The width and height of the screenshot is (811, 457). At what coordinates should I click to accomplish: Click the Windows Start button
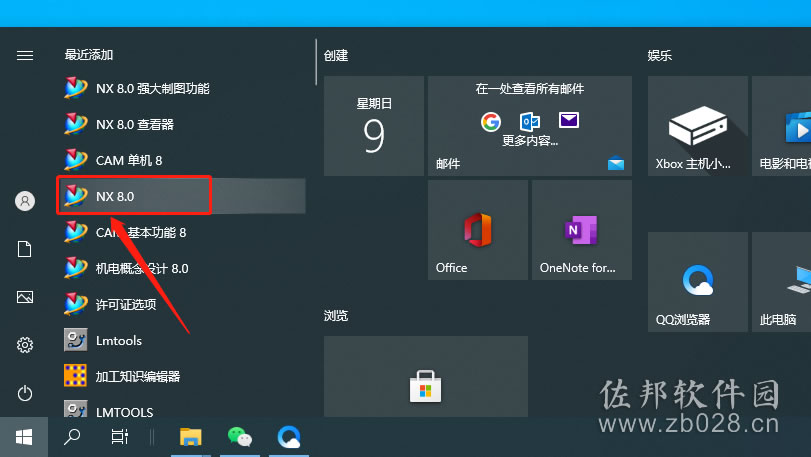pos(24,437)
